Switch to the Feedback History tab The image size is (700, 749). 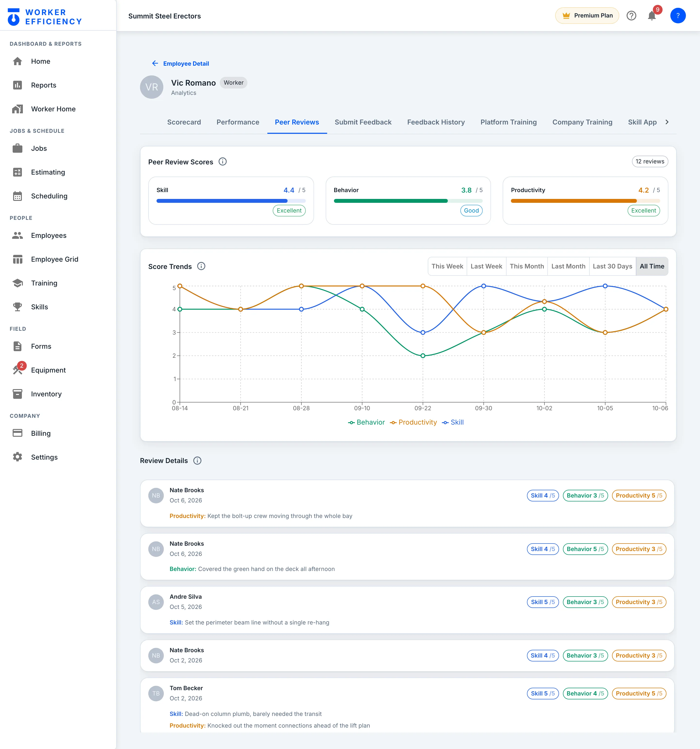pyautogui.click(x=436, y=122)
